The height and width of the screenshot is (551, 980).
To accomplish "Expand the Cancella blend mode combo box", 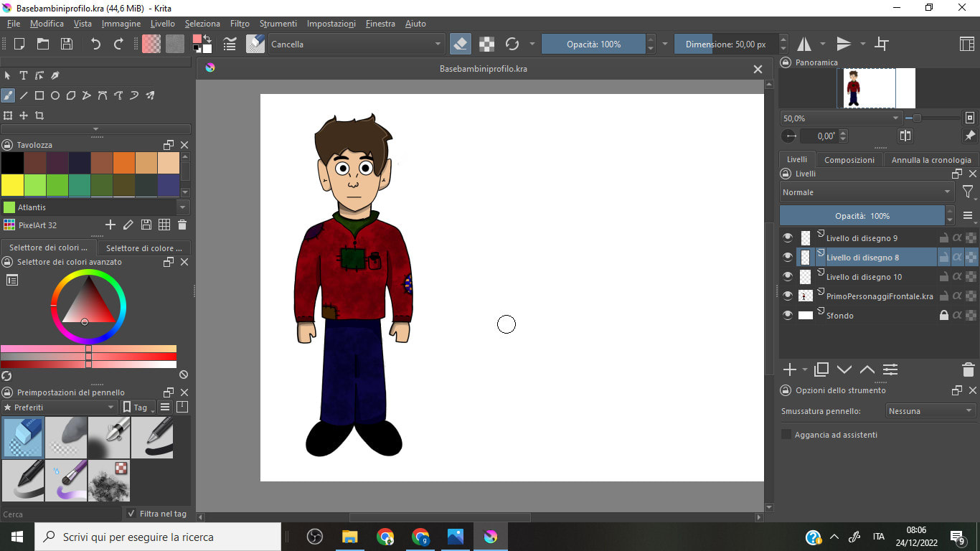I will click(356, 44).
